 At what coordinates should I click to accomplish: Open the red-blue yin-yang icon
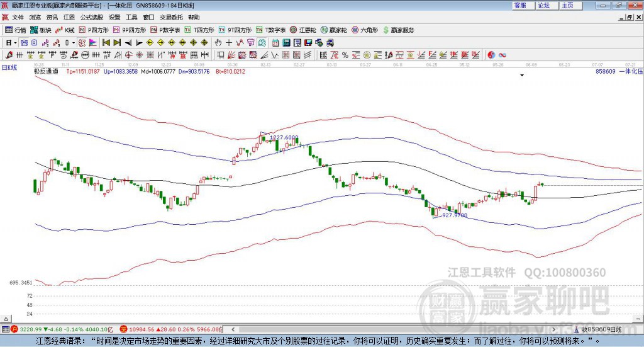tap(491, 55)
